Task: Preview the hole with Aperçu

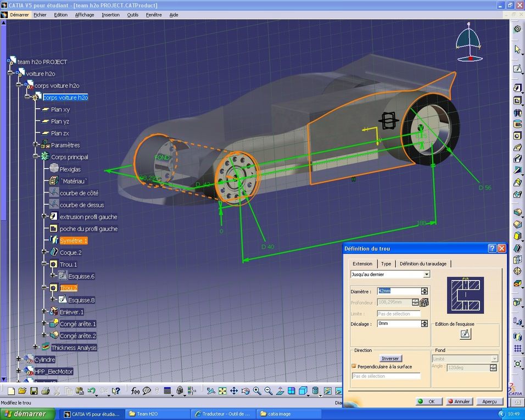Action: point(489,401)
